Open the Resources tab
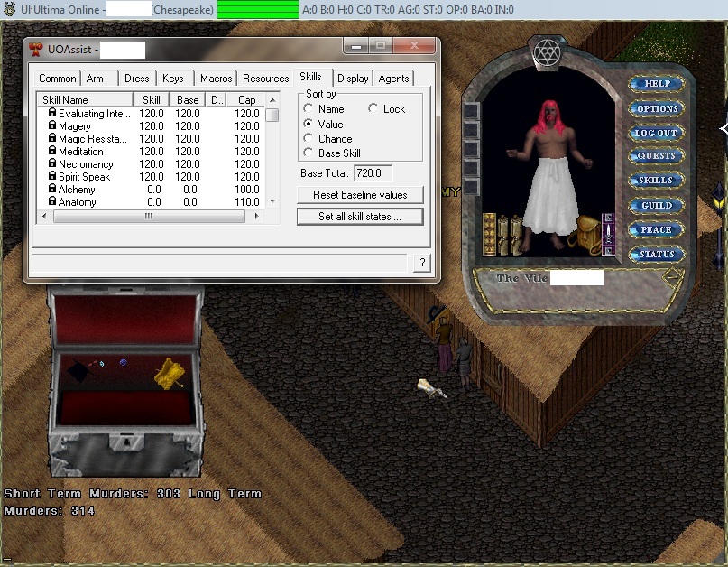The image size is (728, 567). (265, 78)
